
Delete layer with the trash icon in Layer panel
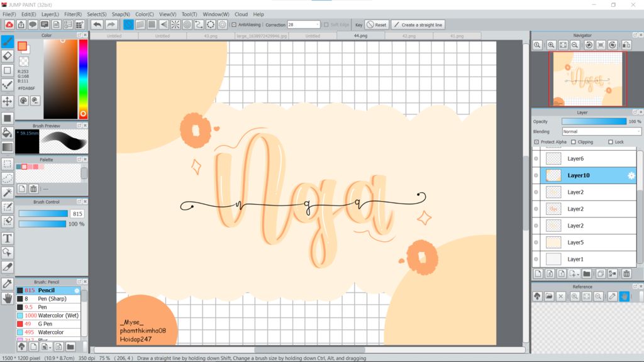coord(626,274)
